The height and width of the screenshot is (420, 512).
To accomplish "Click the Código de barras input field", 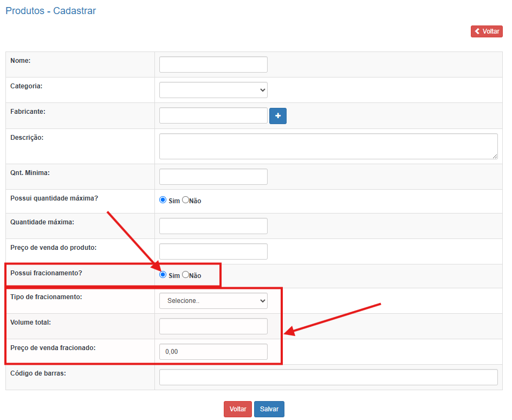I will point(328,377).
